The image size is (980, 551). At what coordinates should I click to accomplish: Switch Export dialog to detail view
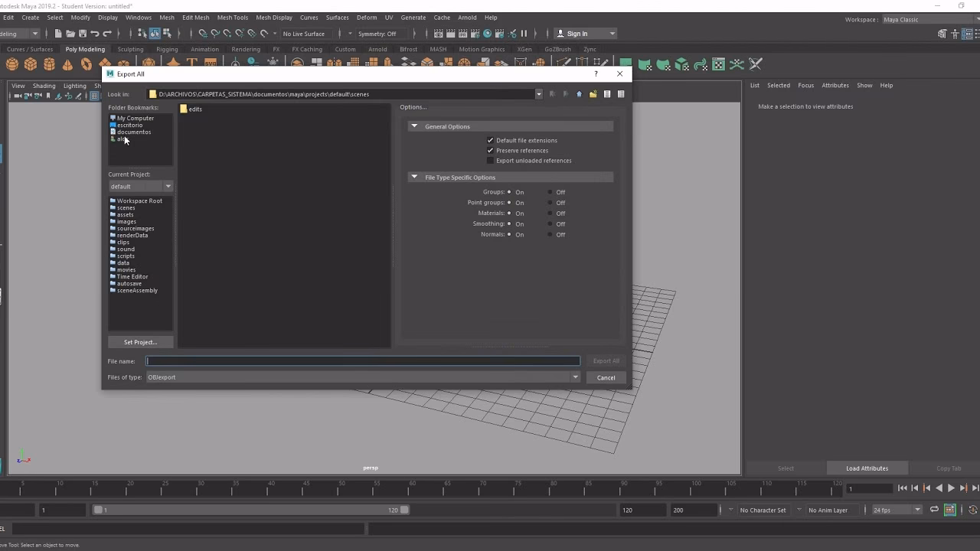[621, 94]
